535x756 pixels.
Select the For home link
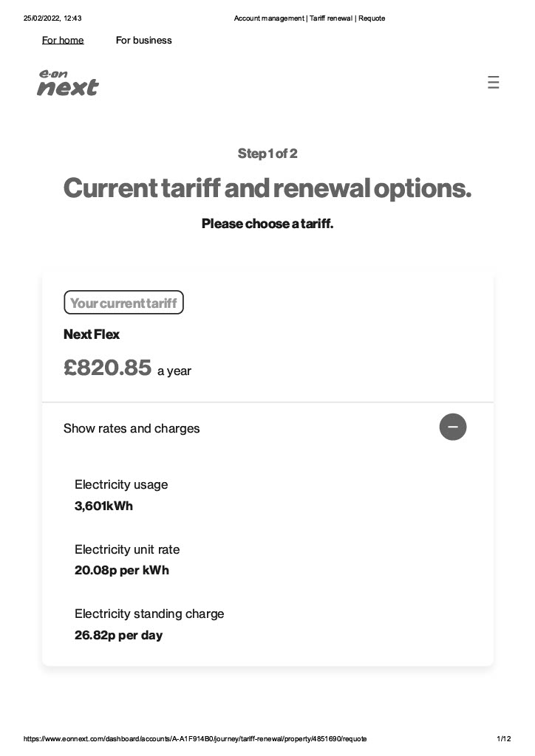(63, 40)
